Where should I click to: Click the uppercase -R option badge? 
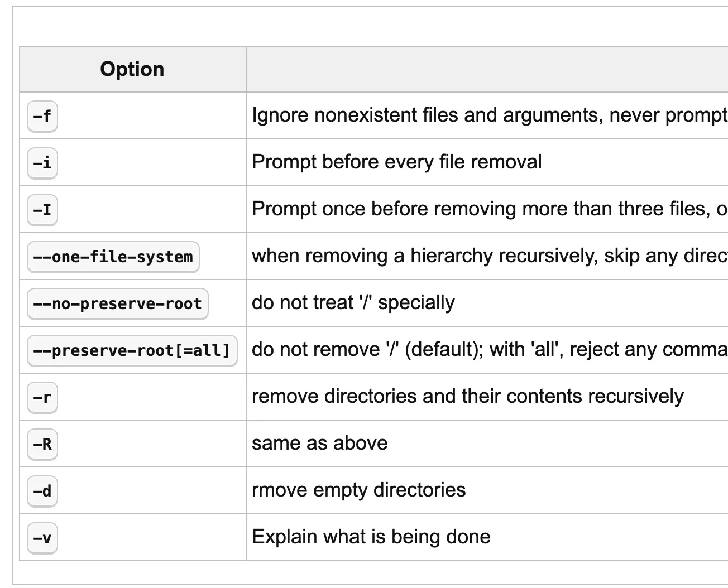[42, 444]
